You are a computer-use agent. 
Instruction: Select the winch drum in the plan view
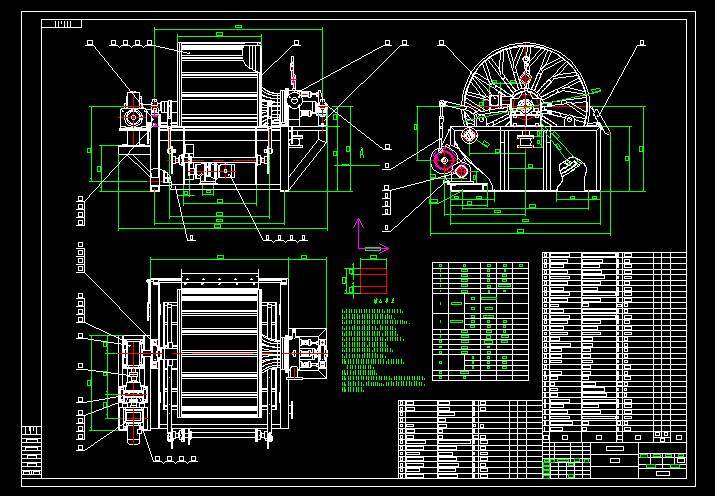[x=219, y=353]
